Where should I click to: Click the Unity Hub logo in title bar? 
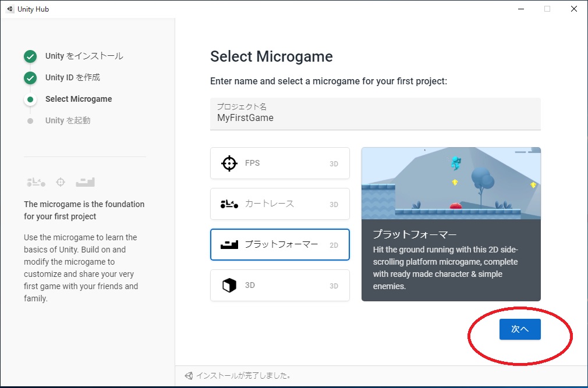(10, 9)
